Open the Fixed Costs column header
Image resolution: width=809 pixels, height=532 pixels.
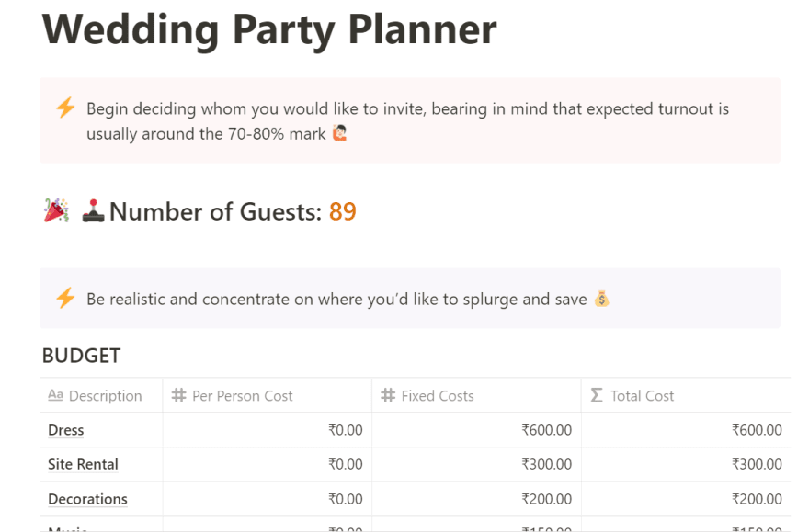coord(476,395)
